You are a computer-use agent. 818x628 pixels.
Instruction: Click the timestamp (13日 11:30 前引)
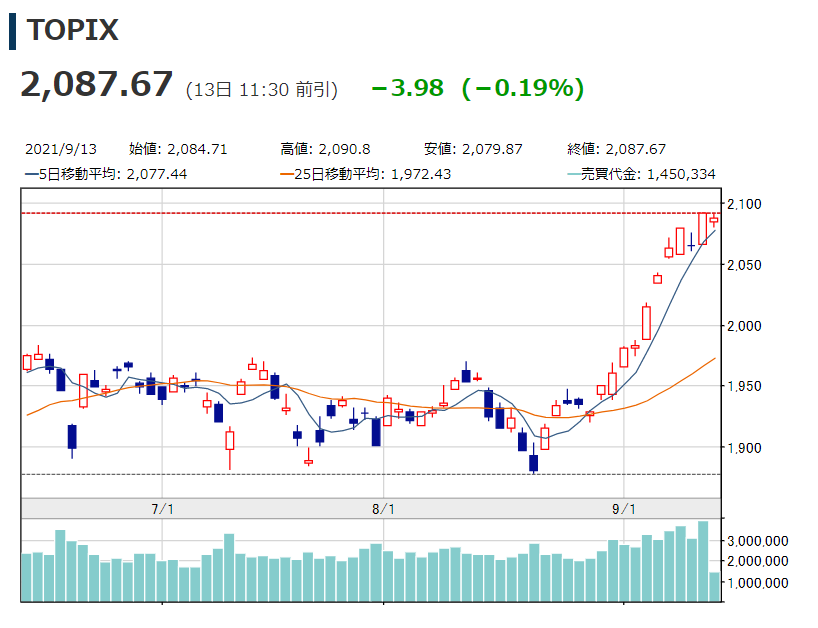point(262,90)
